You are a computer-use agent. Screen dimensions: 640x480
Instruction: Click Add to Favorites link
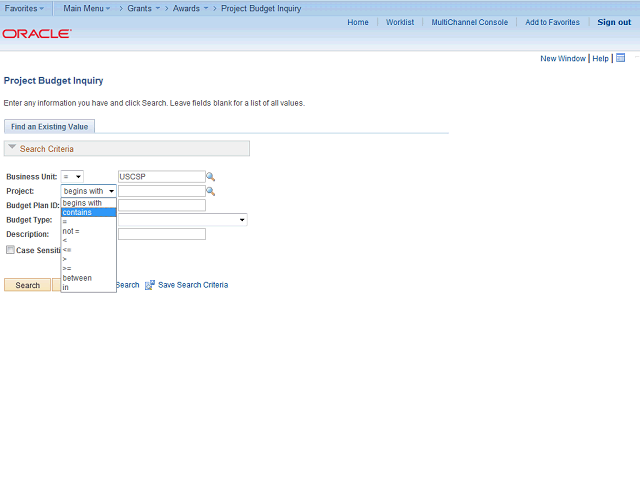click(552, 22)
